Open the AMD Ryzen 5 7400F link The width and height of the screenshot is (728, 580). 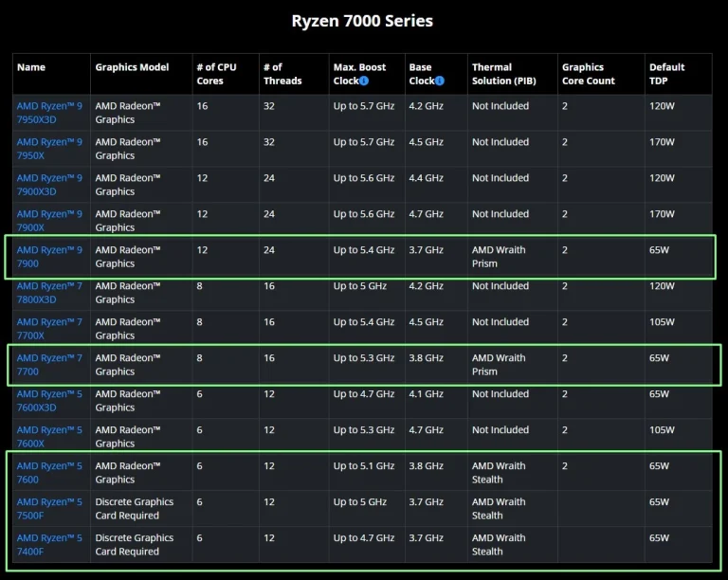pos(49,545)
